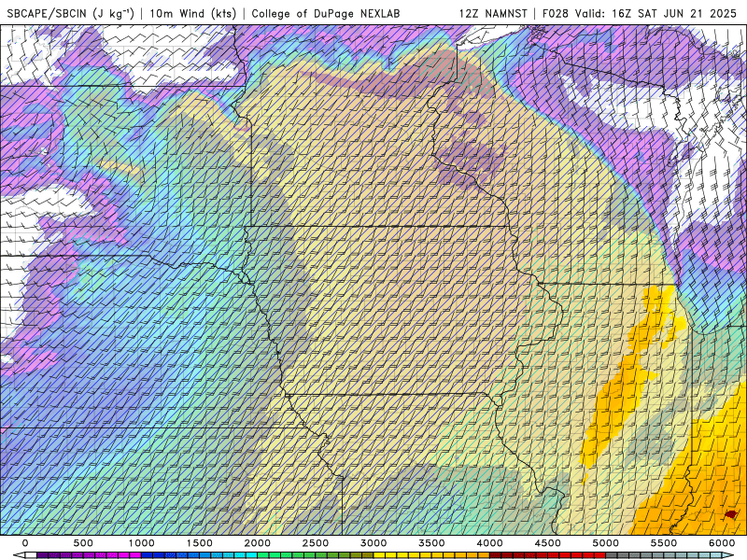The width and height of the screenshot is (747, 560).
Task: Click the '10m Wind (kts)' header label
Action: tap(193, 13)
